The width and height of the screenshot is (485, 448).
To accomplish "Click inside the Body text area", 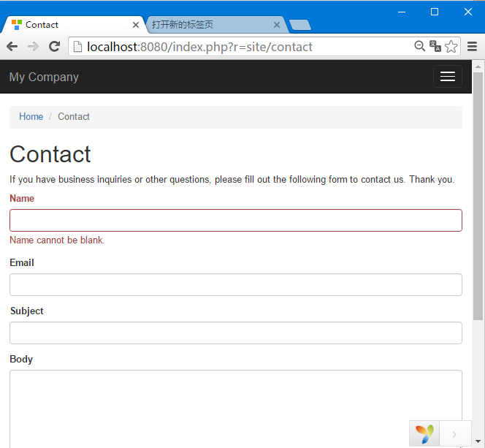I will pyautogui.click(x=236, y=409).
